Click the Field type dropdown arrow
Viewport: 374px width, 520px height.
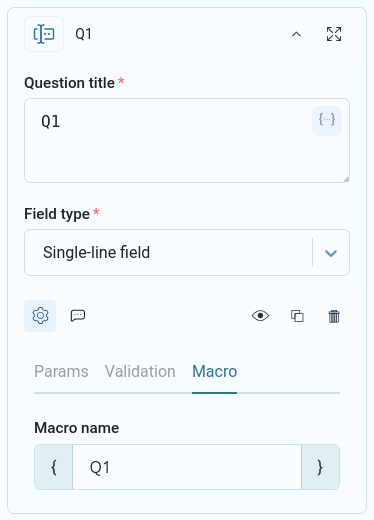(x=331, y=253)
